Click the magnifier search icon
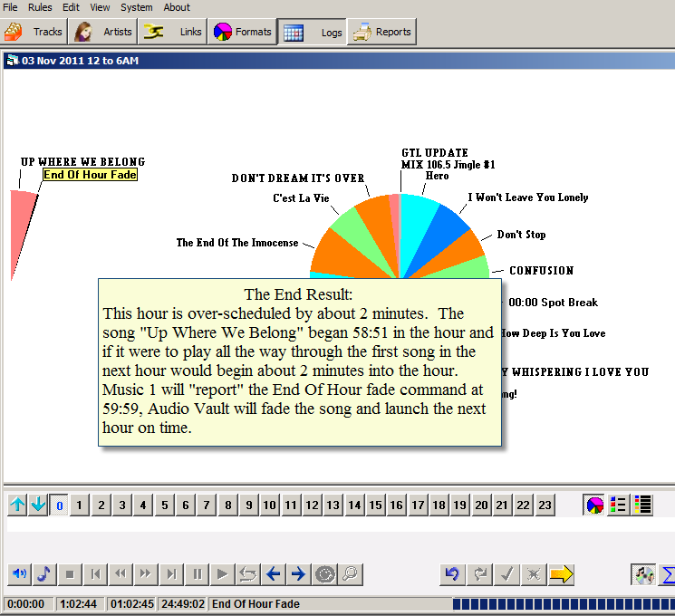 (x=351, y=574)
